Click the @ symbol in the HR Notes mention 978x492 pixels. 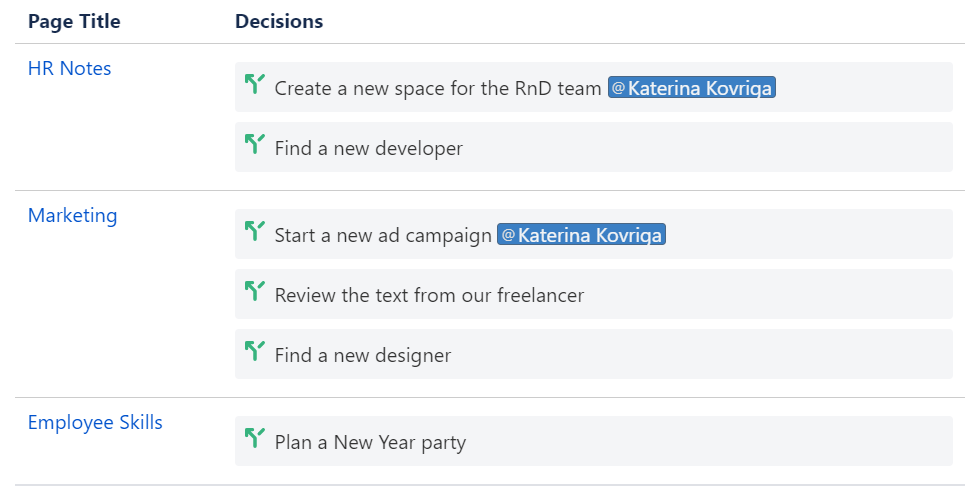click(x=618, y=88)
